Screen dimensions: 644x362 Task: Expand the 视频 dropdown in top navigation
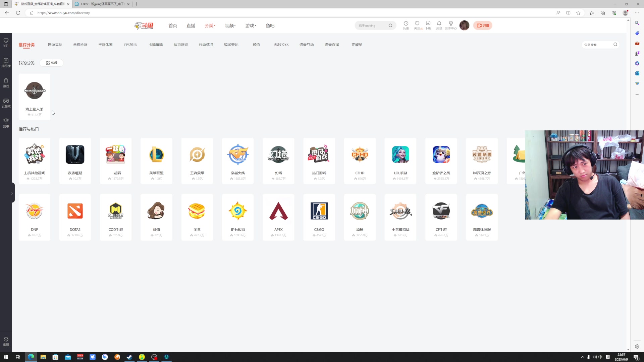click(230, 25)
